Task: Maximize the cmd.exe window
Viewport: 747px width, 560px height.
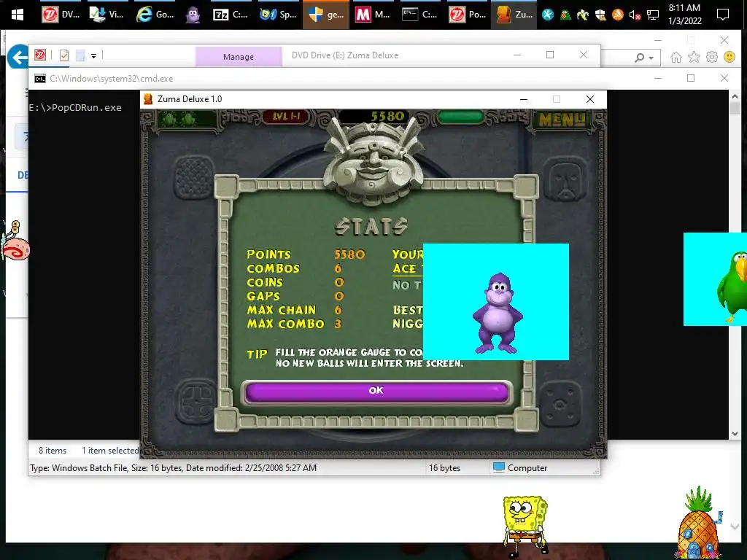Action: (x=691, y=78)
